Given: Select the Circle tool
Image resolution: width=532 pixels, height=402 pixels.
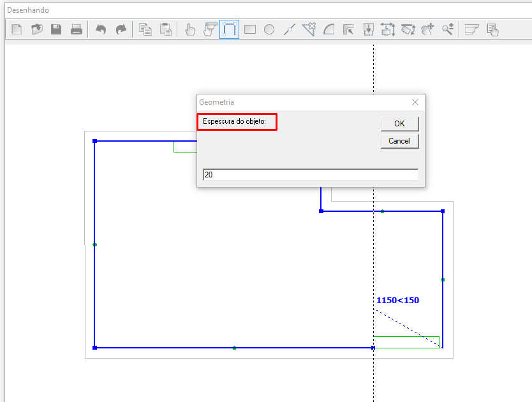Looking at the screenshot, I should pyautogui.click(x=269, y=29).
